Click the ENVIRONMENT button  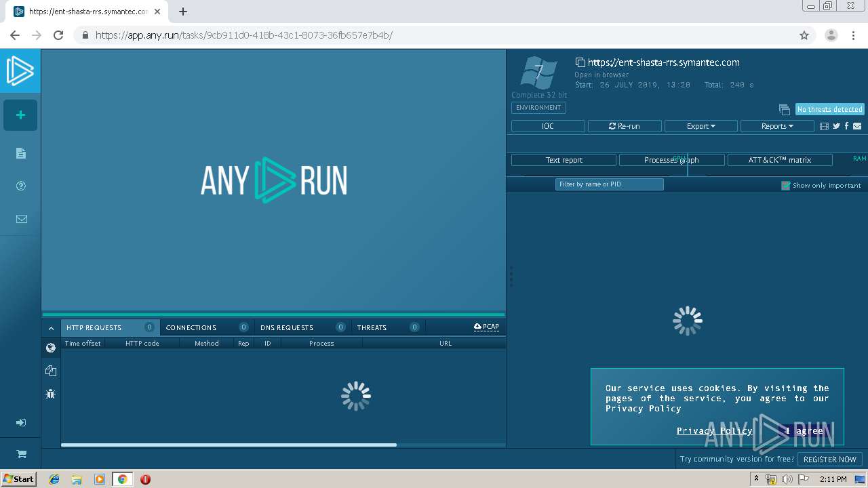tap(538, 108)
